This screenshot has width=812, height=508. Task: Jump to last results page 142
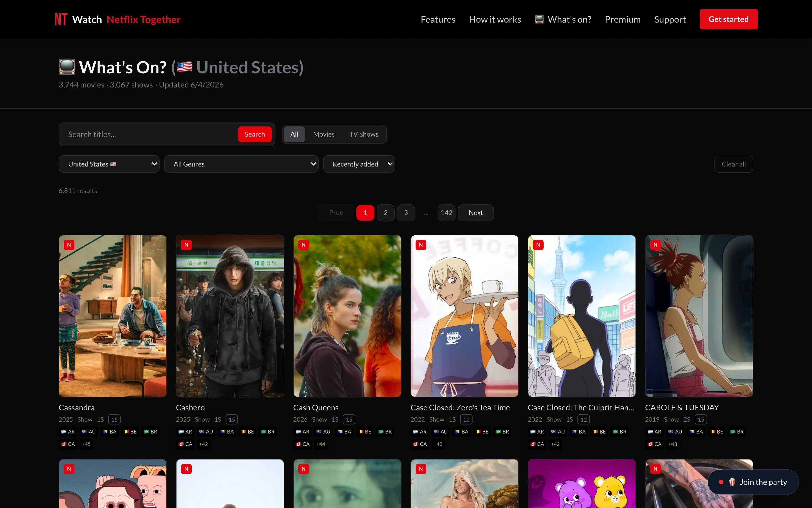[x=446, y=213]
